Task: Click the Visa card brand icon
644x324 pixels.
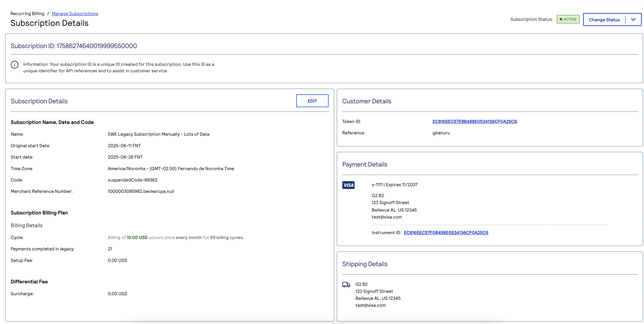Action: coord(348,185)
